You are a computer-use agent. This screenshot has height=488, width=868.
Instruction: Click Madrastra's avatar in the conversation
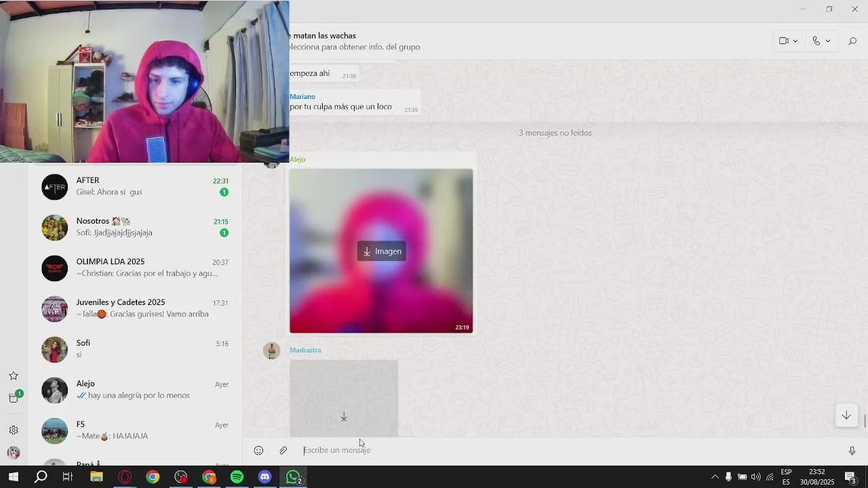click(x=271, y=350)
